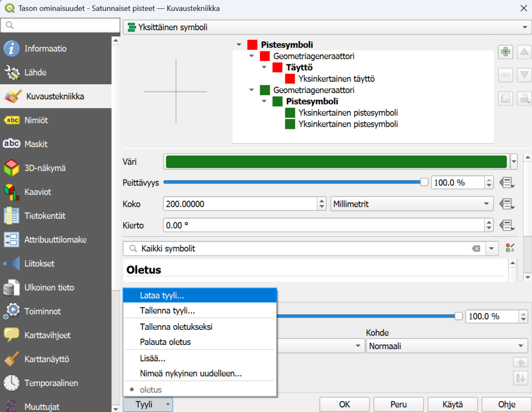
Task: Click the Peittävyys opacity slider handle
Action: tap(424, 182)
